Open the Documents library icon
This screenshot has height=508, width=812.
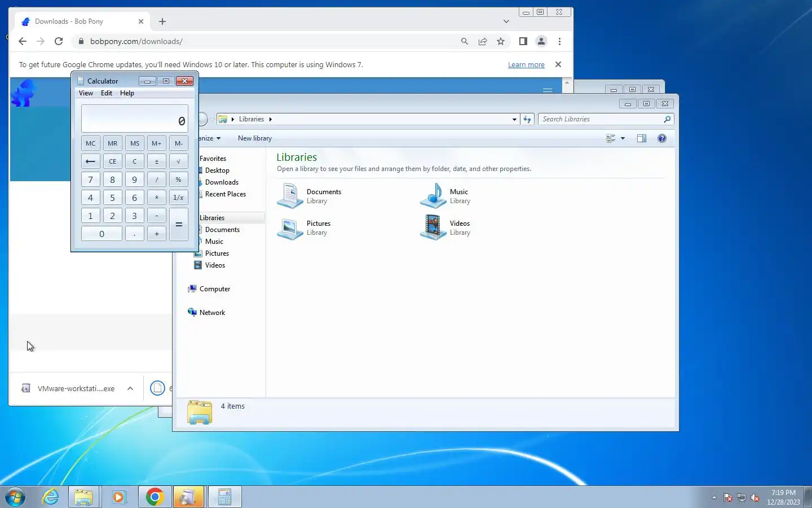click(290, 196)
